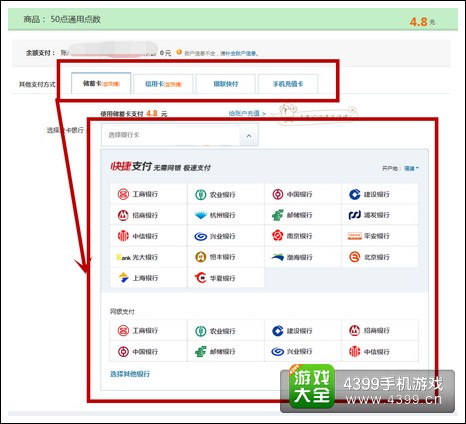Pick 建设银行 in 网银支付 section
The image size is (466, 424).
point(303,330)
